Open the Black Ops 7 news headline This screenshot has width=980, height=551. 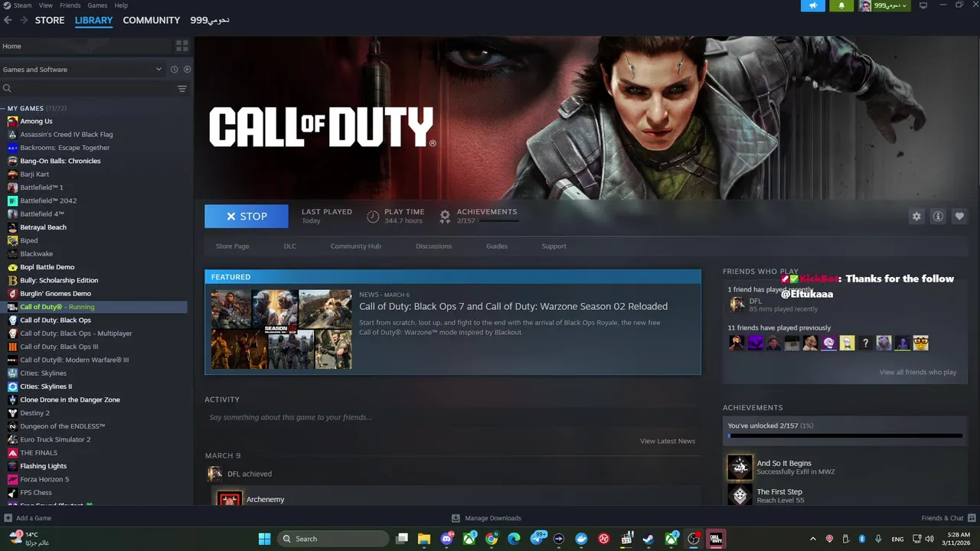tap(513, 306)
